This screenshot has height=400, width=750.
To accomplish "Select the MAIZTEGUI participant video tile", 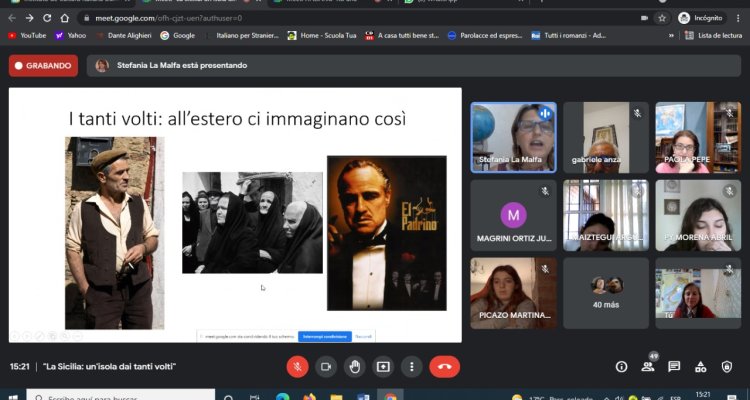I will pos(606,215).
